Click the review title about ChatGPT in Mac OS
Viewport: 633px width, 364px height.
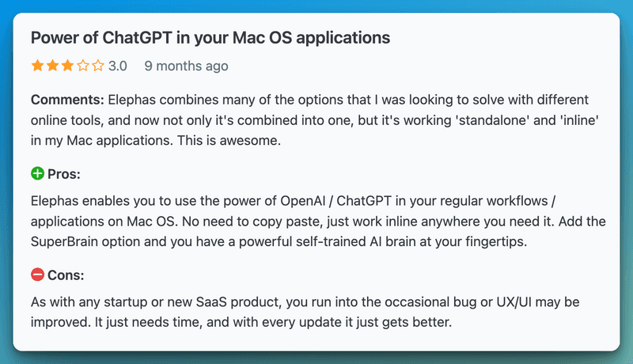pos(210,37)
